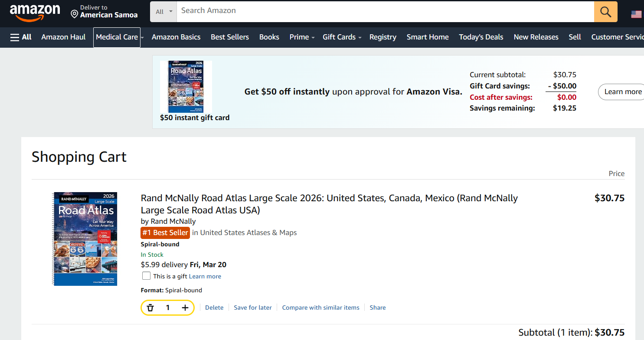This screenshot has width=644, height=340.
Task: Open the All search category dropdown
Action: click(x=163, y=12)
